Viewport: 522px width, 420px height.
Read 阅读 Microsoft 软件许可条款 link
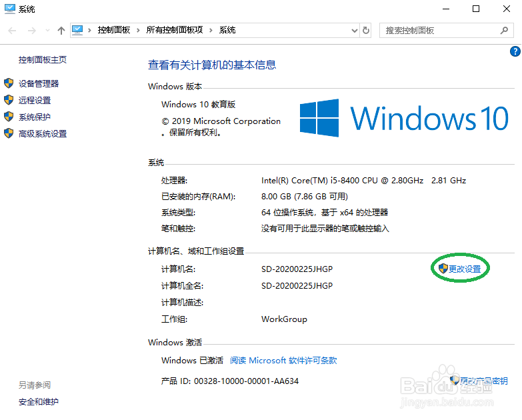pyautogui.click(x=283, y=361)
